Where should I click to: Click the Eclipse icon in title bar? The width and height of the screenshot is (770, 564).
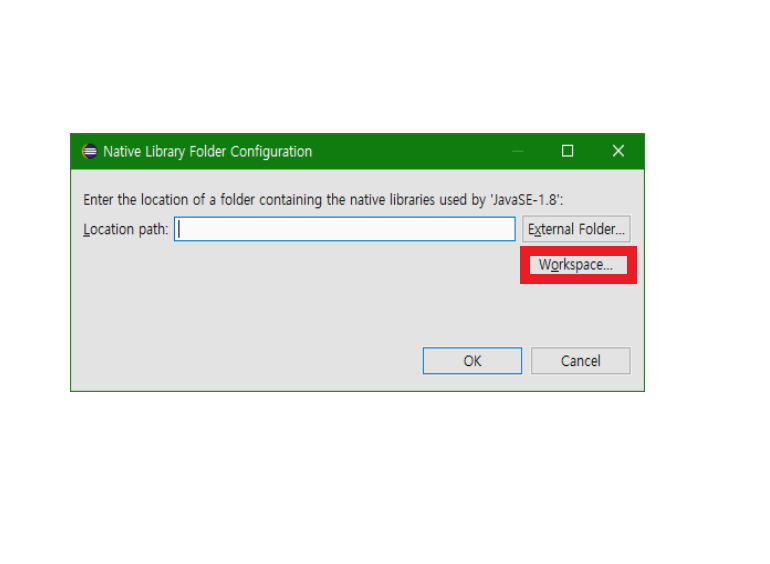[x=89, y=151]
